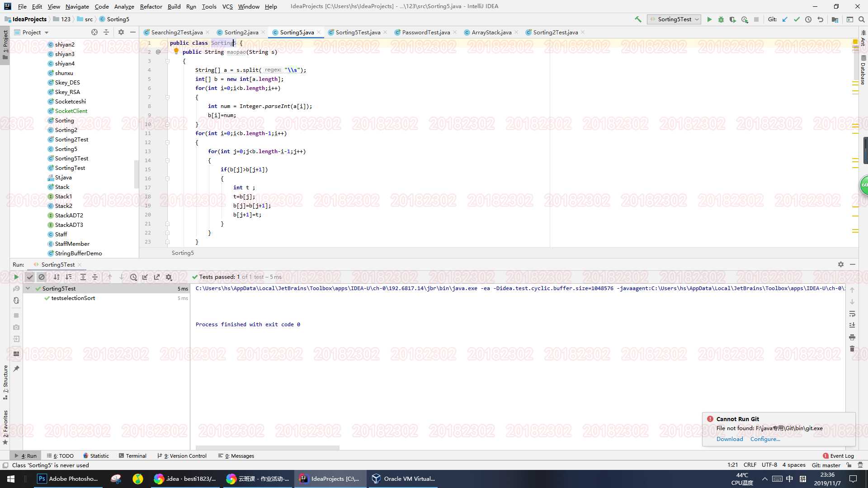The image size is (868, 488).
Task: Fold the maopao method at line 3
Action: pos(167,61)
